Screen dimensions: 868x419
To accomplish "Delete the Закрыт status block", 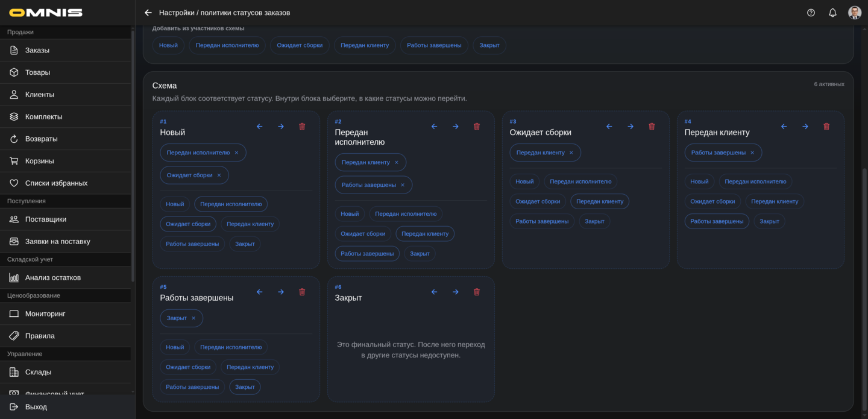I will coord(477,292).
